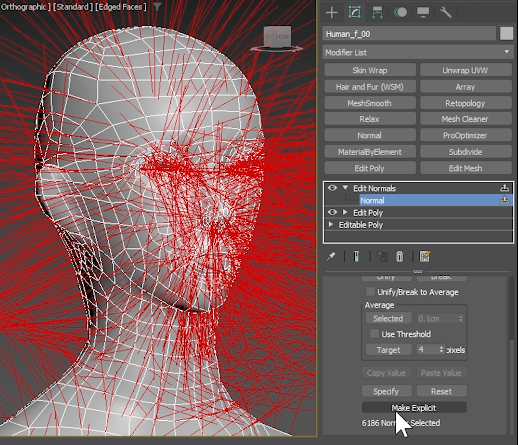Switch to the Modify panel tab

tap(354, 13)
